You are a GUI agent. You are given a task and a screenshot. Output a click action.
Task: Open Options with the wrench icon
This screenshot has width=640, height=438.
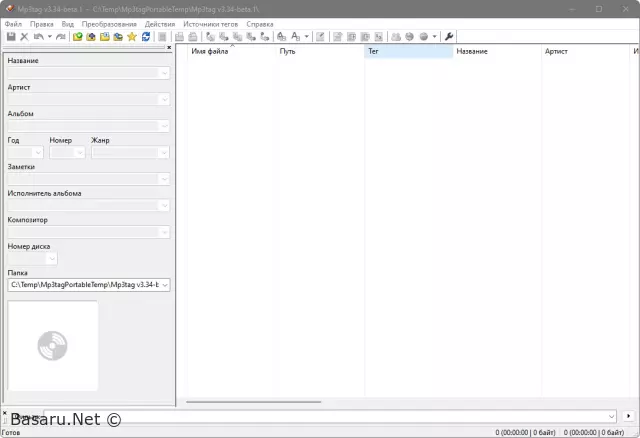pos(449,37)
